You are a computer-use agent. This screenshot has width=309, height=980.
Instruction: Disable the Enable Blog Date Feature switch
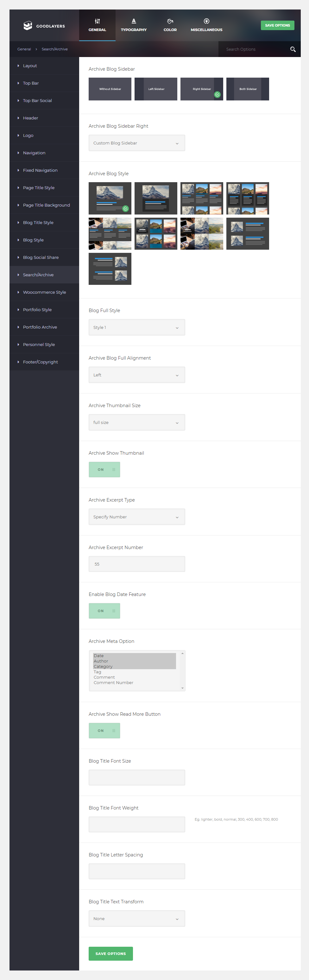pyautogui.click(x=104, y=611)
